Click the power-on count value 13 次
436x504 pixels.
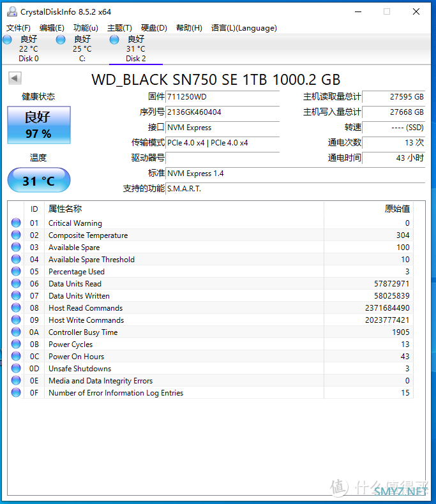[x=394, y=143]
